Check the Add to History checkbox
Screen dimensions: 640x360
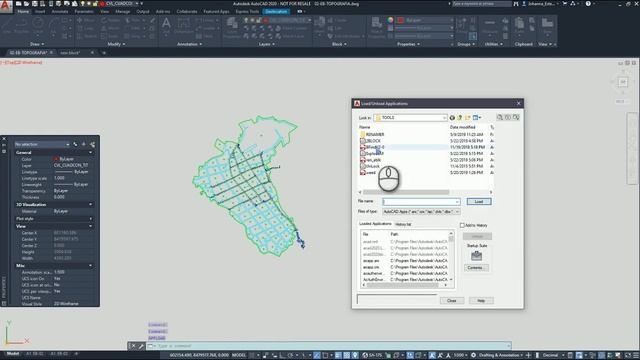(462, 225)
